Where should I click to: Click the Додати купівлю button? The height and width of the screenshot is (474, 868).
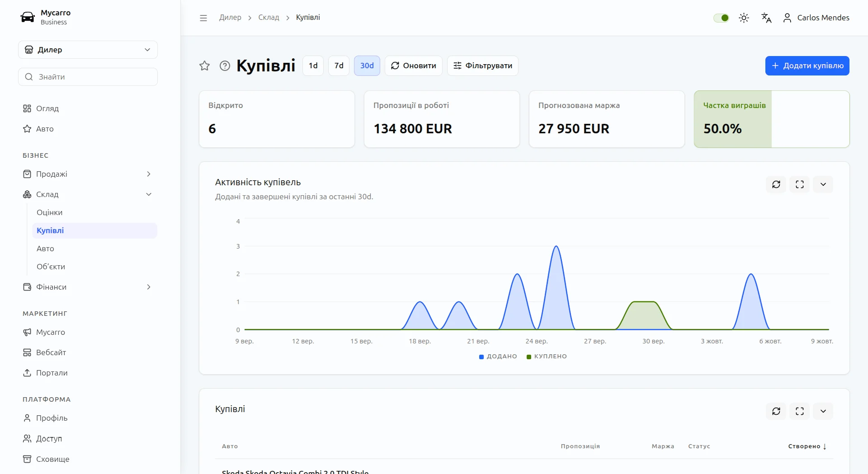pyautogui.click(x=807, y=66)
